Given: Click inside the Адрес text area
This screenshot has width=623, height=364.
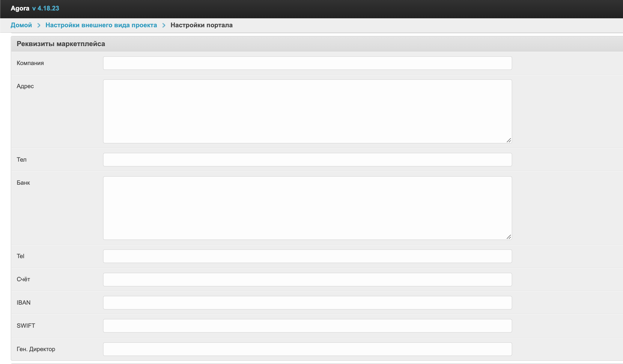Looking at the screenshot, I should [307, 111].
